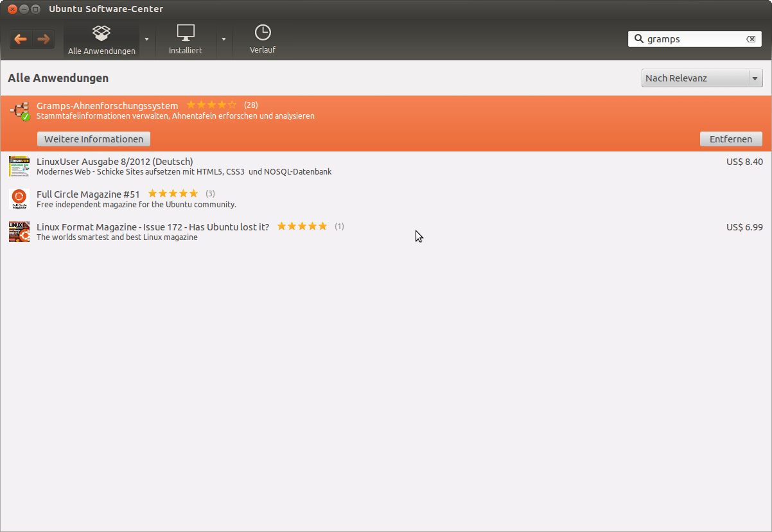Click the Gramps application icon
The image size is (772, 532).
(x=20, y=110)
